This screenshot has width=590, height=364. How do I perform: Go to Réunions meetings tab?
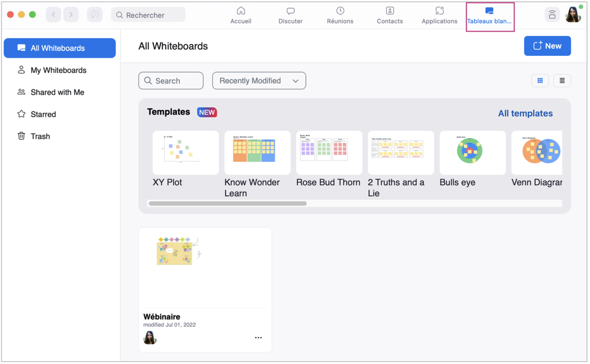click(340, 15)
